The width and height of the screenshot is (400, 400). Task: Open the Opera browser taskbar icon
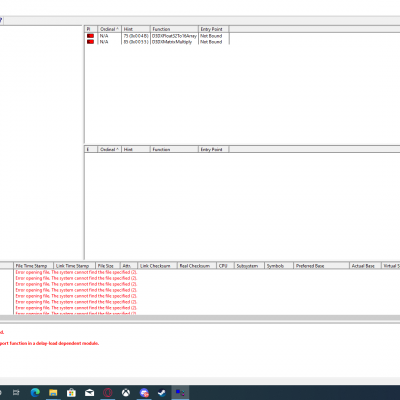click(107, 393)
